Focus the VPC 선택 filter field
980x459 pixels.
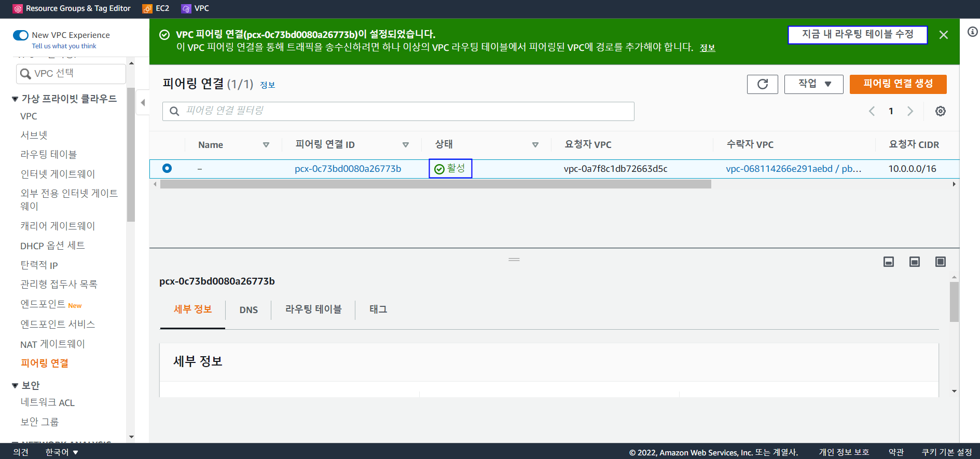[x=71, y=74]
